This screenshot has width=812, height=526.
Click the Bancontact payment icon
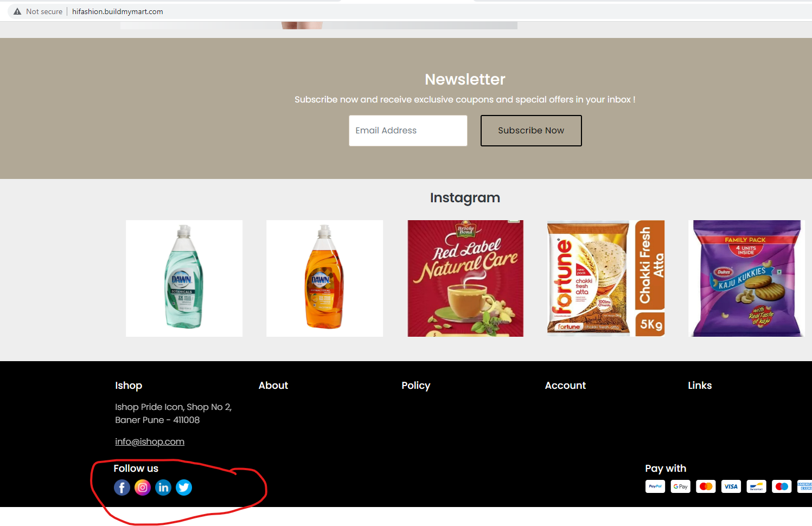757,486
